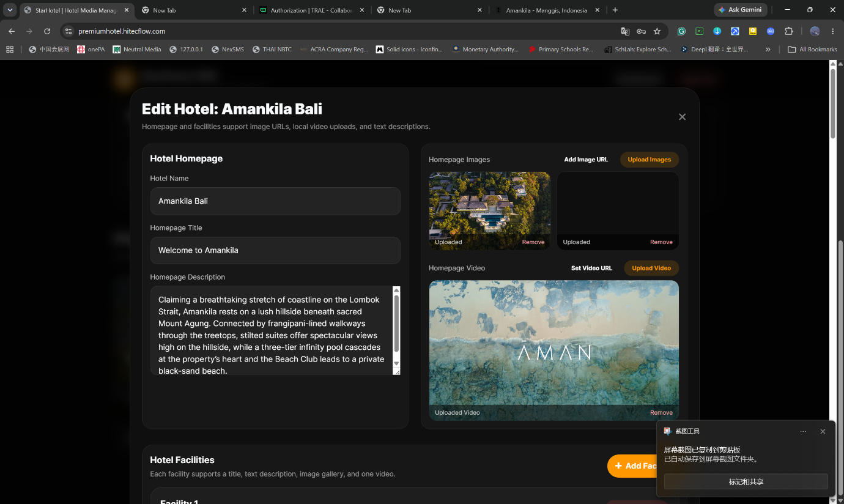The height and width of the screenshot is (504, 844).
Task: Remove the aerial resort homepage image
Action: (533, 242)
